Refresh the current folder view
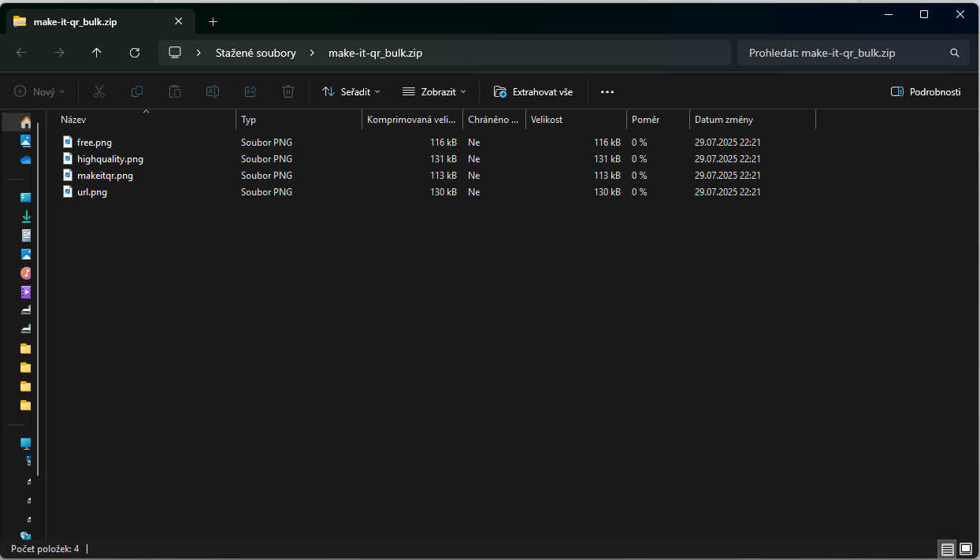980x560 pixels. [x=135, y=53]
